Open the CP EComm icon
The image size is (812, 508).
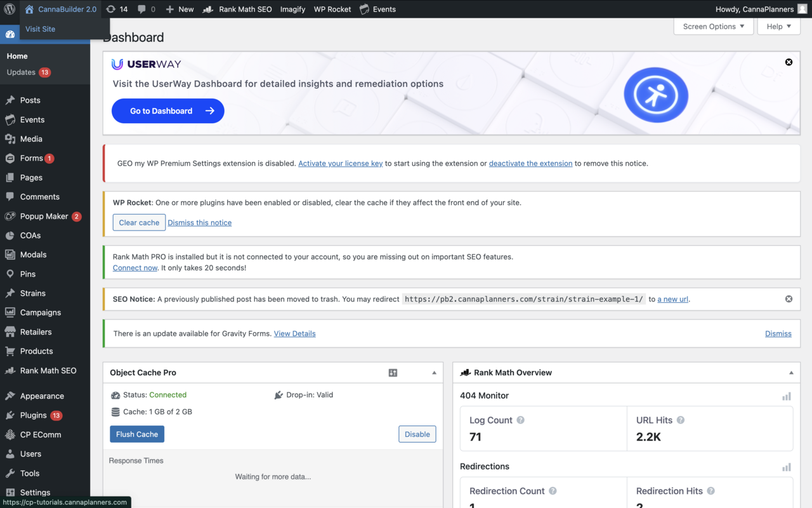pos(10,434)
